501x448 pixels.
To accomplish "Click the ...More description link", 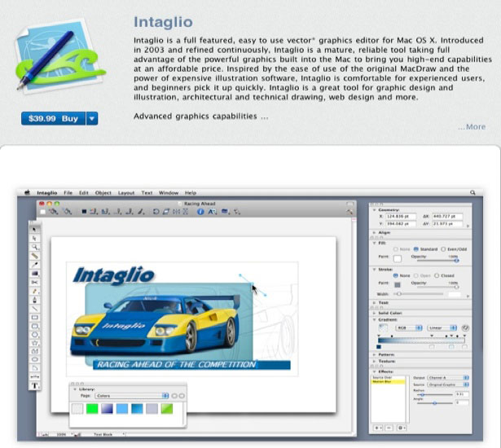I will click(x=472, y=127).
